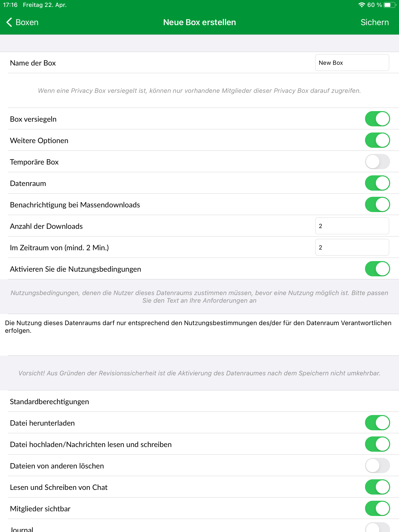This screenshot has width=399, height=532.
Task: Disable the Weitere Optionen switch
Action: [377, 140]
